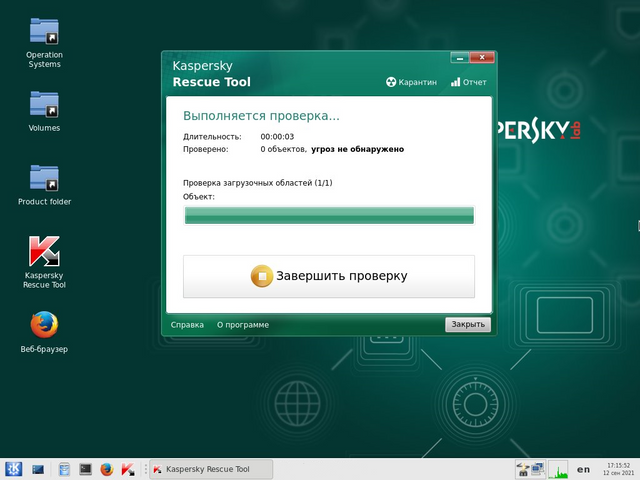Open the Operation Systems desktop folder

pos(44,43)
